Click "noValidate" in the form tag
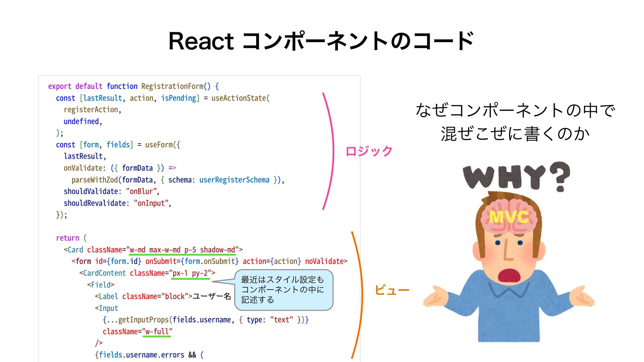Image resolution: width=644 pixels, height=362 pixels. [x=324, y=261]
